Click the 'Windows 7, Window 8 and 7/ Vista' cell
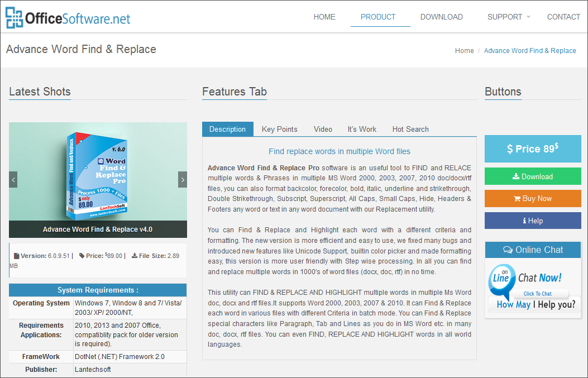The width and height of the screenshot is (588, 378). click(128, 308)
